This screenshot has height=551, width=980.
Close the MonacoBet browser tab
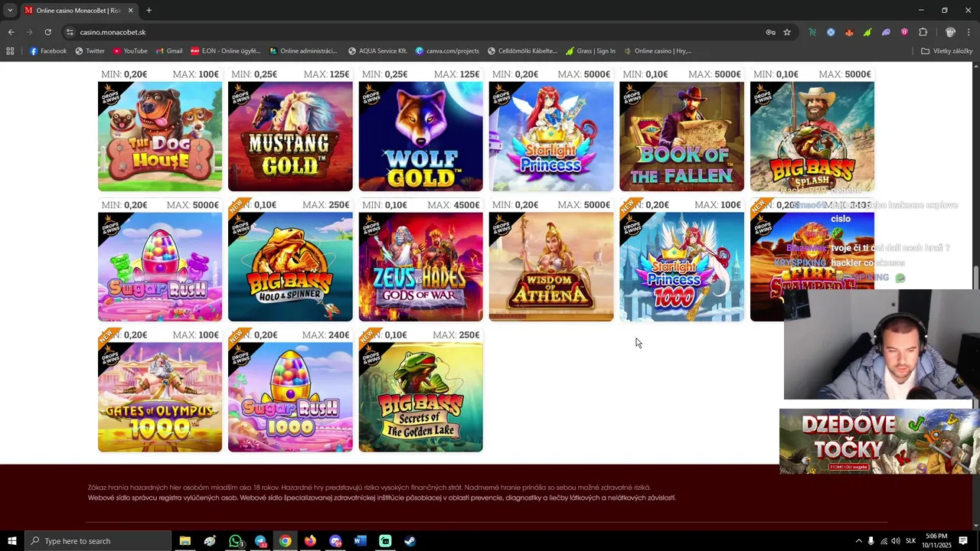coord(130,10)
